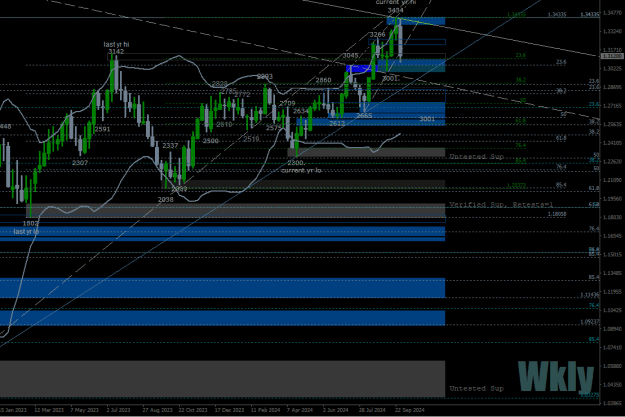625x417 pixels.
Task: Select the 2 Jun 2024 date label
Action: click(335, 410)
